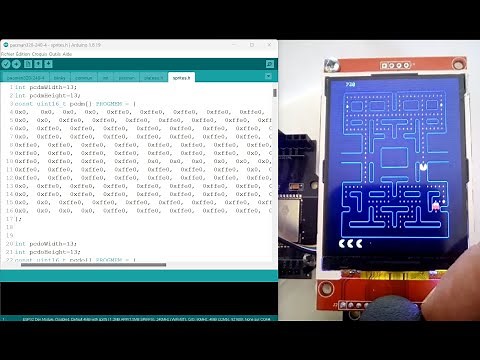Click the black console output area
This screenshot has height=360, width=480.
click(x=139, y=298)
